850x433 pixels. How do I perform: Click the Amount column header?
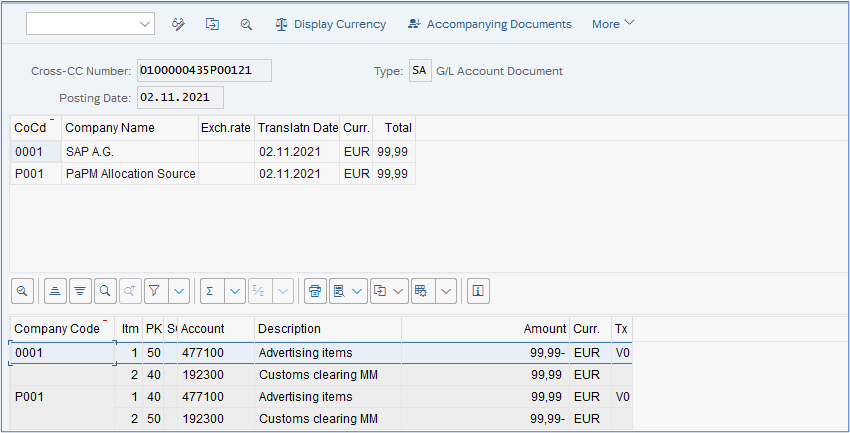pos(485,329)
